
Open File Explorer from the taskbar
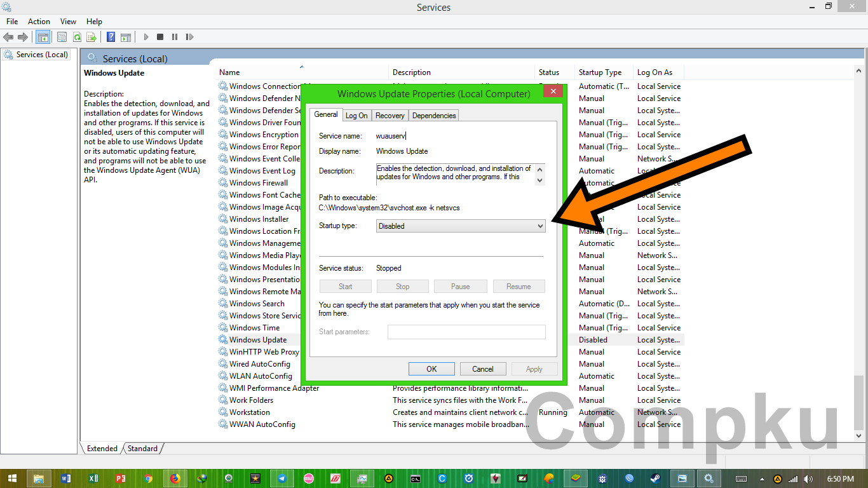pos(39,478)
